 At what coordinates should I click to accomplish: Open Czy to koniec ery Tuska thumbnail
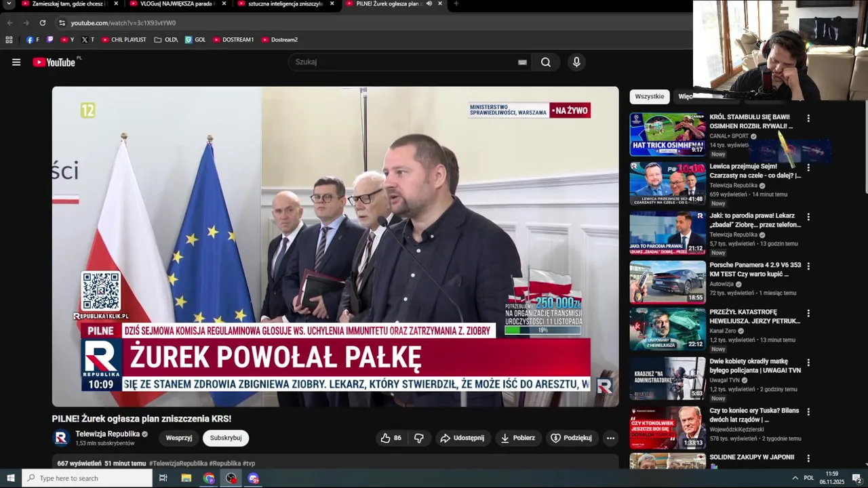click(x=668, y=427)
